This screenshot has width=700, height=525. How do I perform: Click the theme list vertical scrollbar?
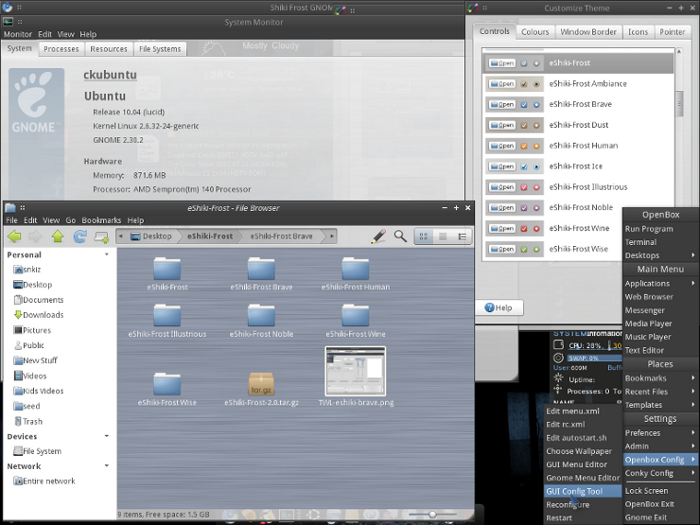tap(679, 104)
